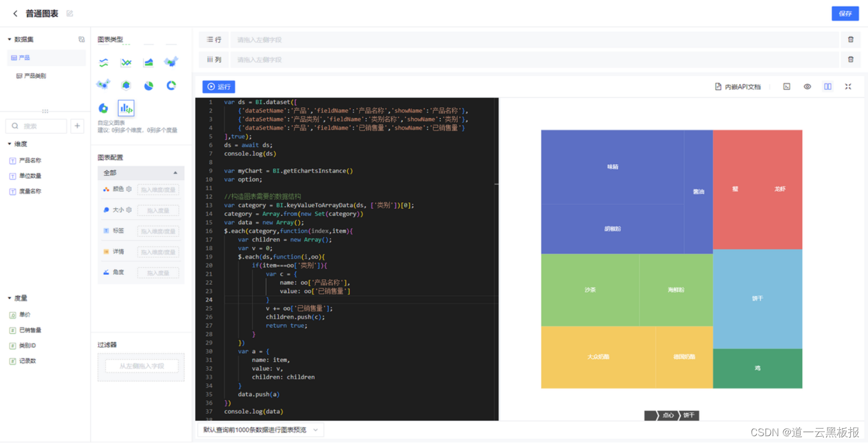Click the 颜色 drop zone field
868x443 pixels.
(158, 189)
